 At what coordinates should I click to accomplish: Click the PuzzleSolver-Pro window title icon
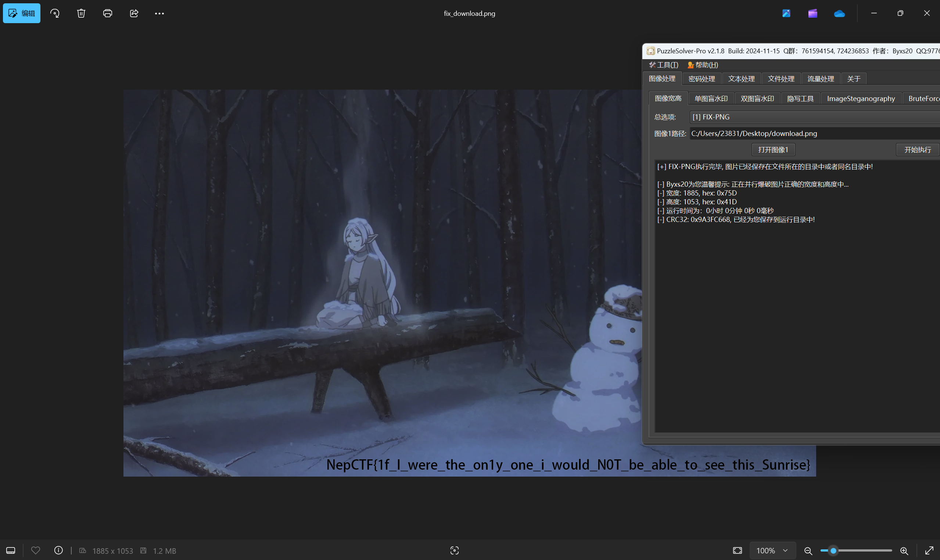tap(650, 51)
